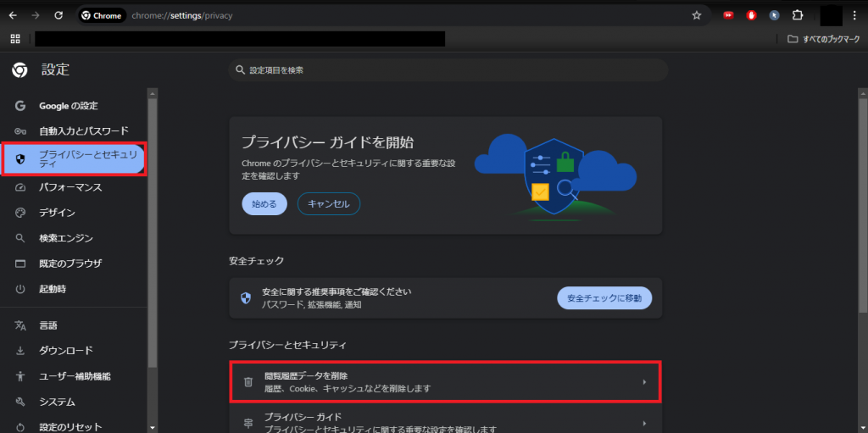Click the Chrome site info chip
This screenshot has width=868, height=433.
(x=102, y=15)
